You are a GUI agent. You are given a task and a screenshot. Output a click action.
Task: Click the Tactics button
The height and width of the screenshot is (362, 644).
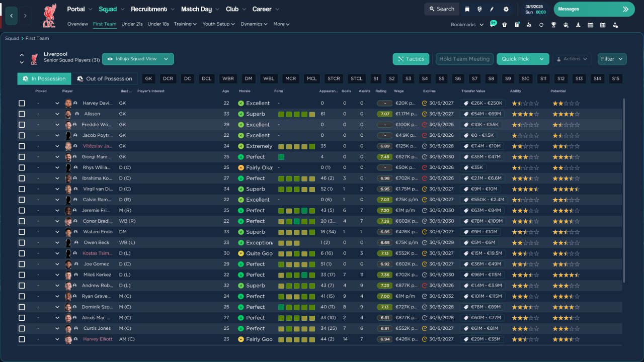411,59
